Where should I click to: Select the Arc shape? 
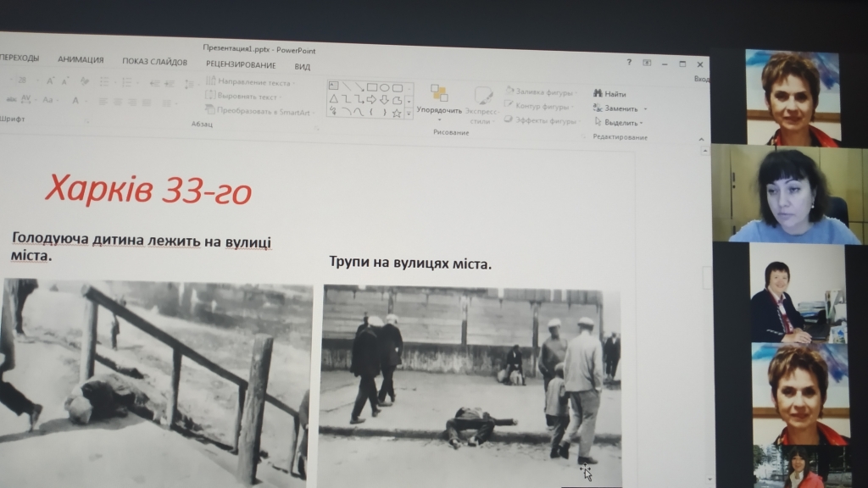[346, 111]
